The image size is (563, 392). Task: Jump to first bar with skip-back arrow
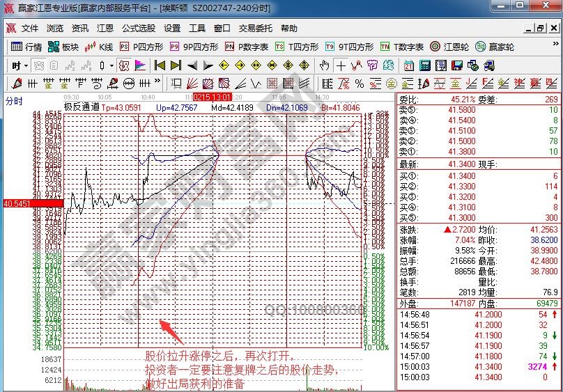(160, 65)
